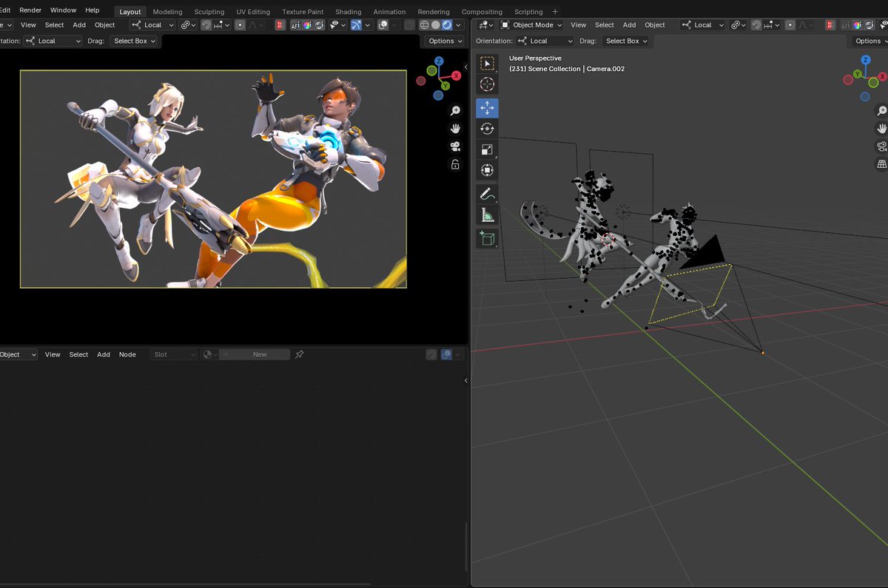The image size is (888, 588).
Task: Switch orthographic/perspective grid icon in right viewport
Action: (x=881, y=164)
